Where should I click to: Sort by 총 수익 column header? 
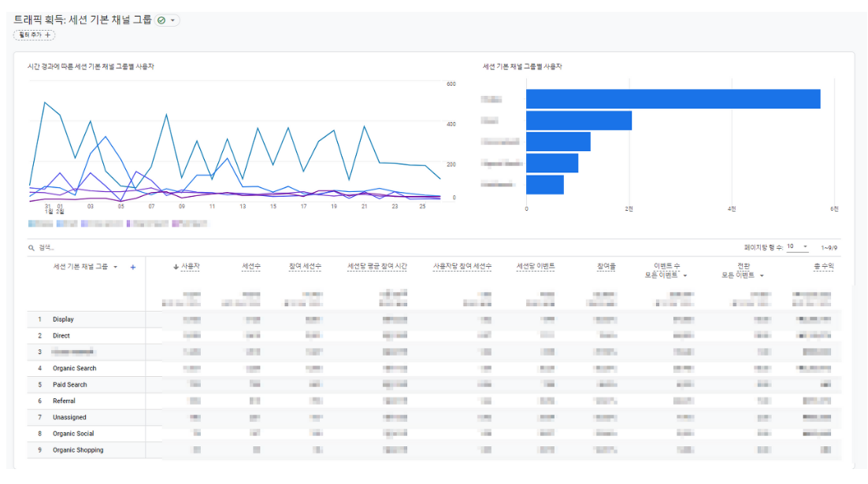pos(824,267)
